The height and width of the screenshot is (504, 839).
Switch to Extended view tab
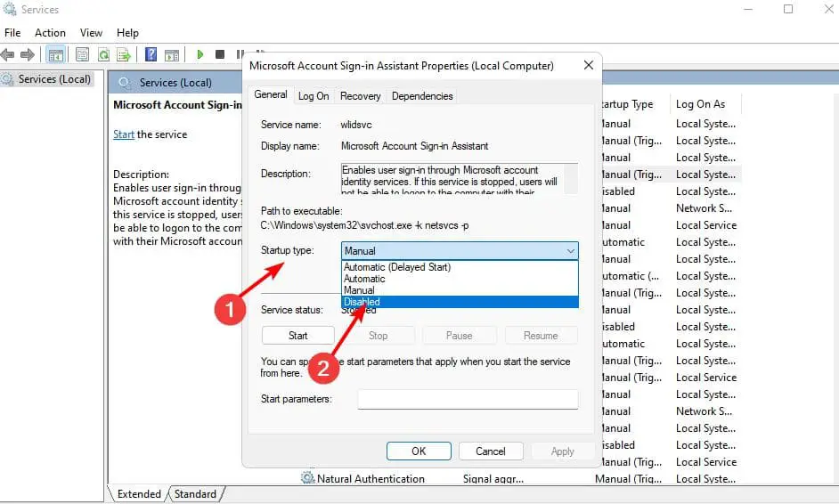pos(139,494)
